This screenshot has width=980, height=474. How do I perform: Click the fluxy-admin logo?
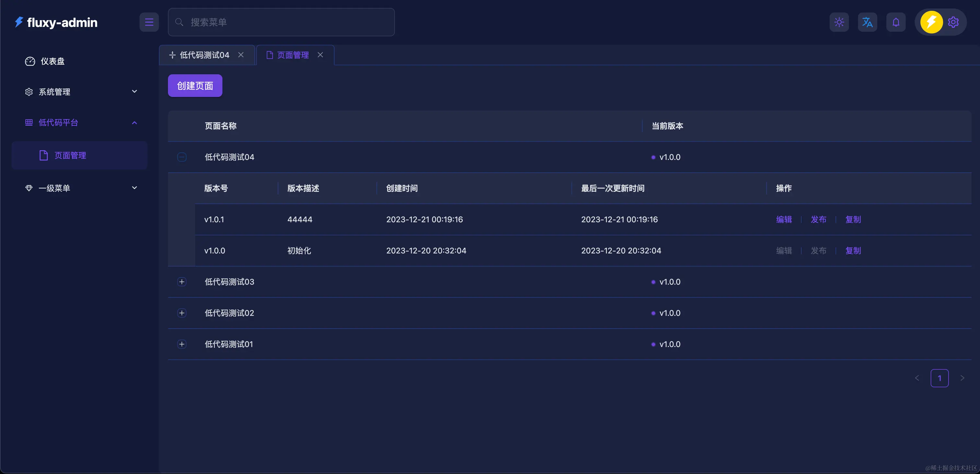click(56, 22)
